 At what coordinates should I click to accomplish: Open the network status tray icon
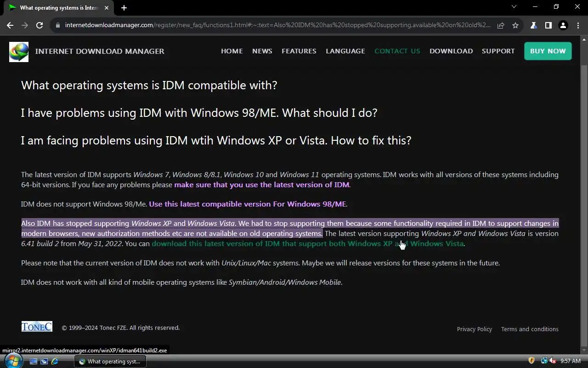pyautogui.click(x=544, y=361)
